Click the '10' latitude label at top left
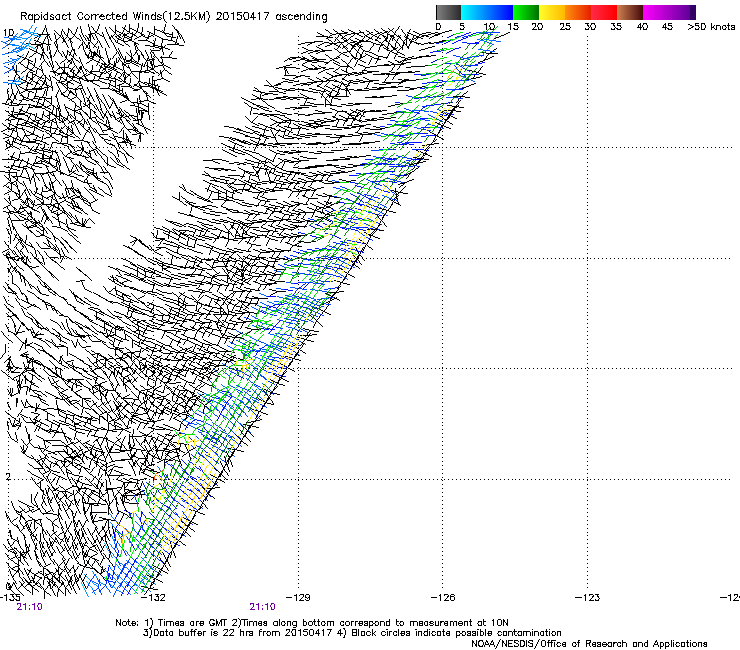 click(x=8, y=33)
